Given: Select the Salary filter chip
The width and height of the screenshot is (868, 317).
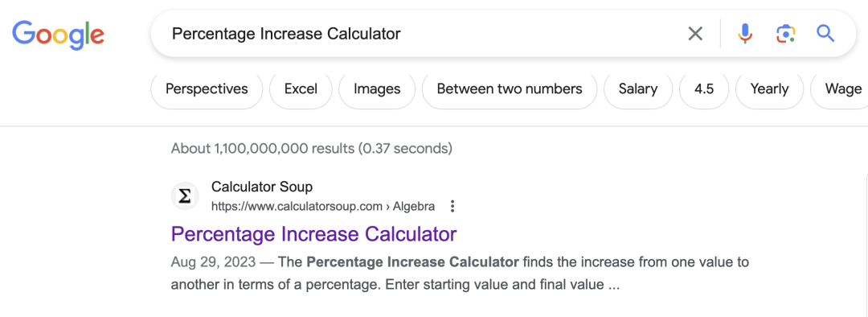Looking at the screenshot, I should (638, 89).
